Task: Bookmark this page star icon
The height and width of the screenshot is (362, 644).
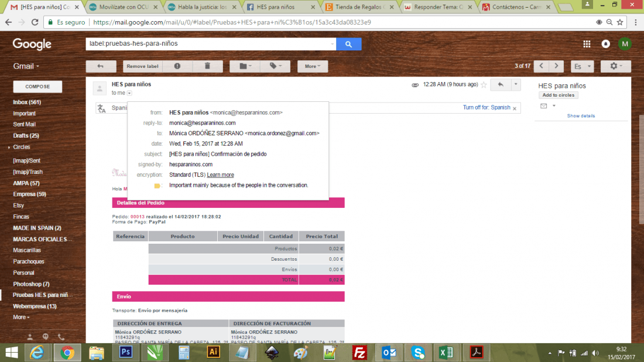Action: (x=620, y=22)
